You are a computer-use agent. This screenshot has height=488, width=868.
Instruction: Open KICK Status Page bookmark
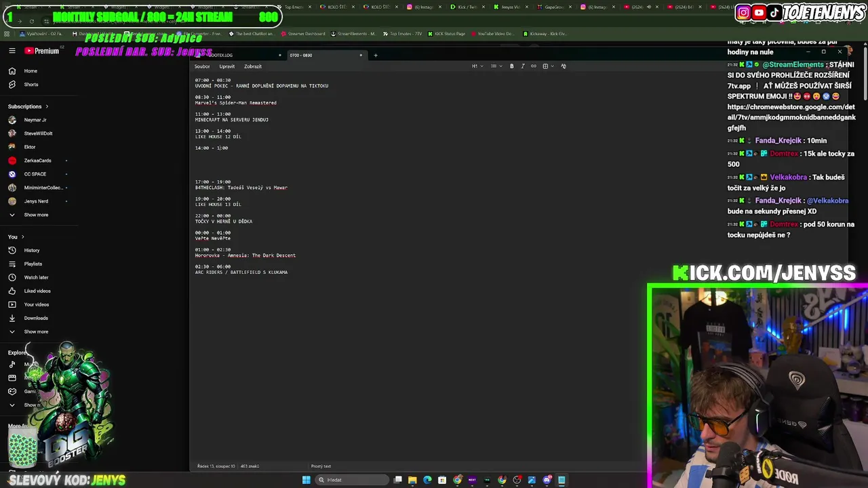pos(446,34)
